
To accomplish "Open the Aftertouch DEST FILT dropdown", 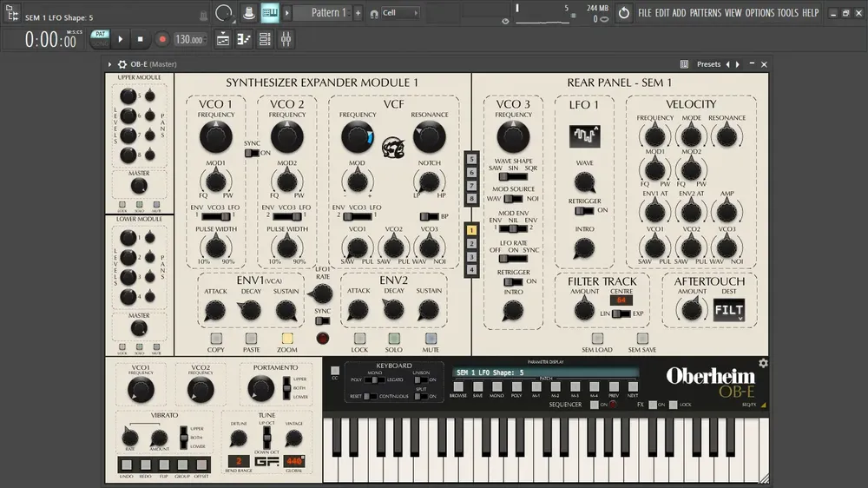I will pos(728,310).
